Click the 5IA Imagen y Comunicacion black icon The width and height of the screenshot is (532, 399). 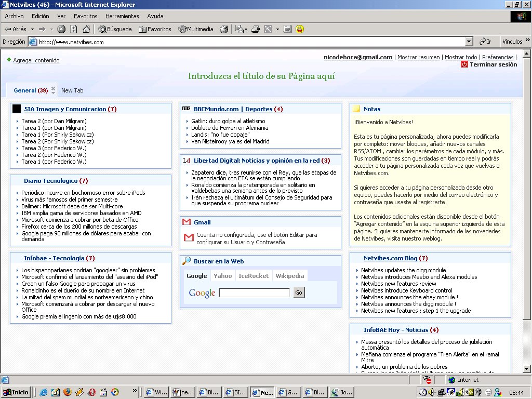coord(17,109)
